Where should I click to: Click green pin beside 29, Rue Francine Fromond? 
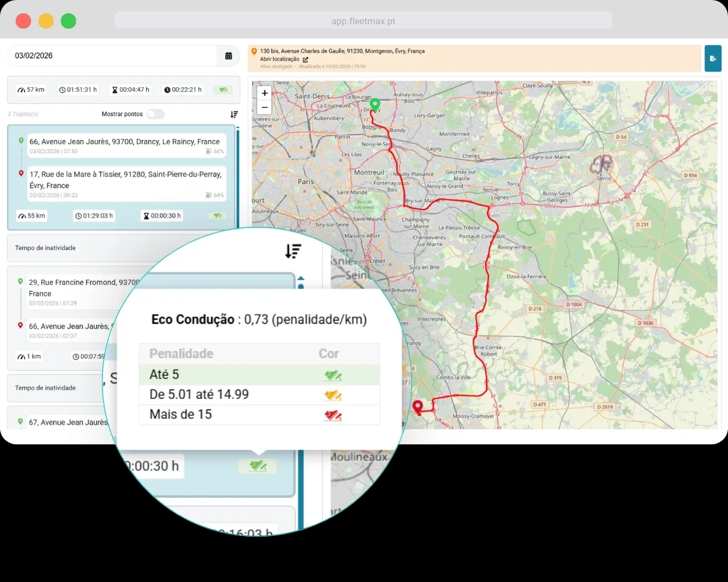pos(21,282)
